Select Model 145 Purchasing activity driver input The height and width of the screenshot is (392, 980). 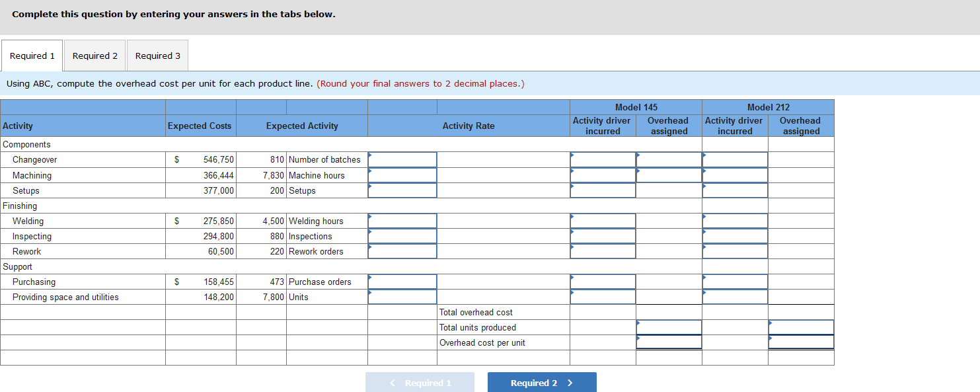click(603, 282)
